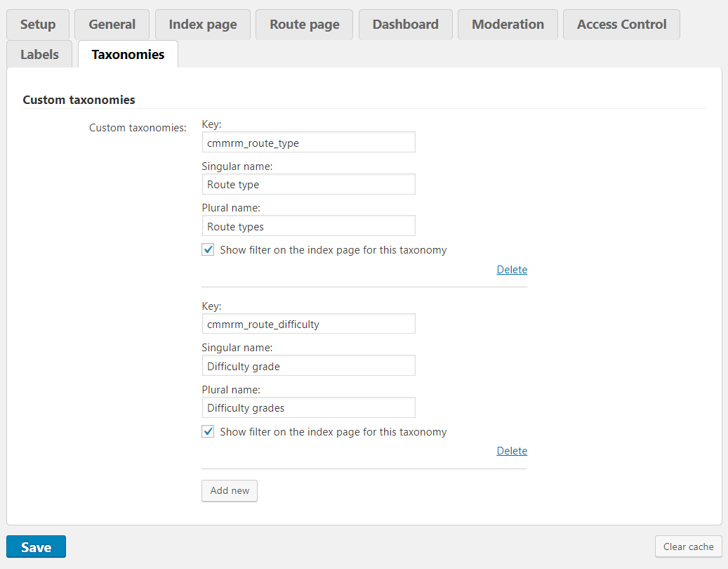Click the Difficulty grade singular name field
728x569 pixels.
(308, 366)
